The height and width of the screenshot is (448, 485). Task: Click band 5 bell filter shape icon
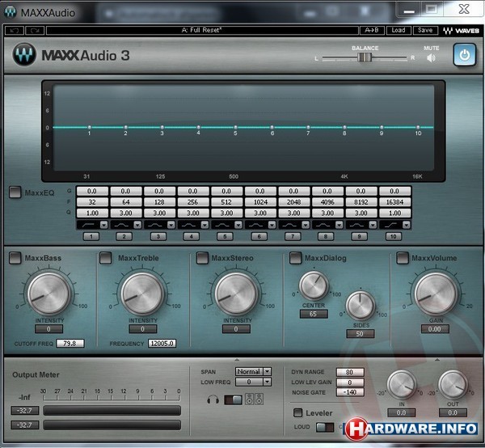222,225
